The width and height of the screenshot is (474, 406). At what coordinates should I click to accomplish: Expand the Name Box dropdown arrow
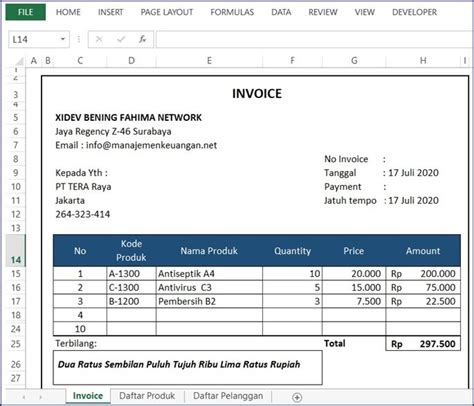pos(63,40)
